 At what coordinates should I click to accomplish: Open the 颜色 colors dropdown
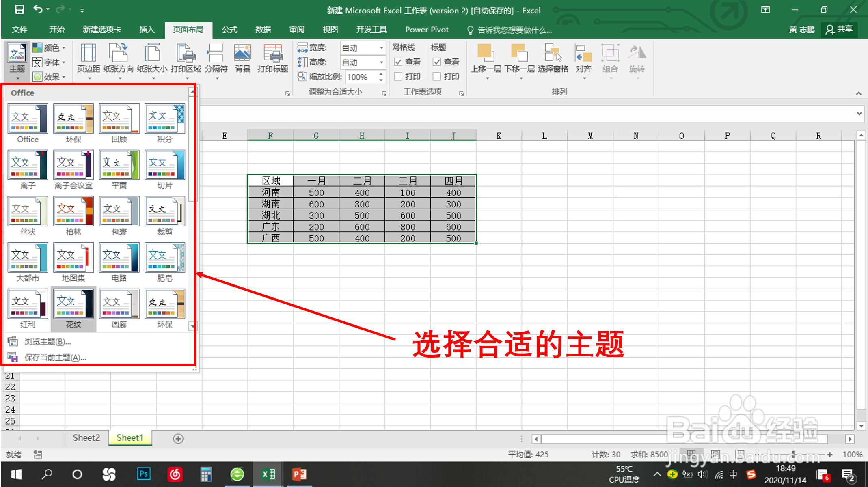(50, 48)
